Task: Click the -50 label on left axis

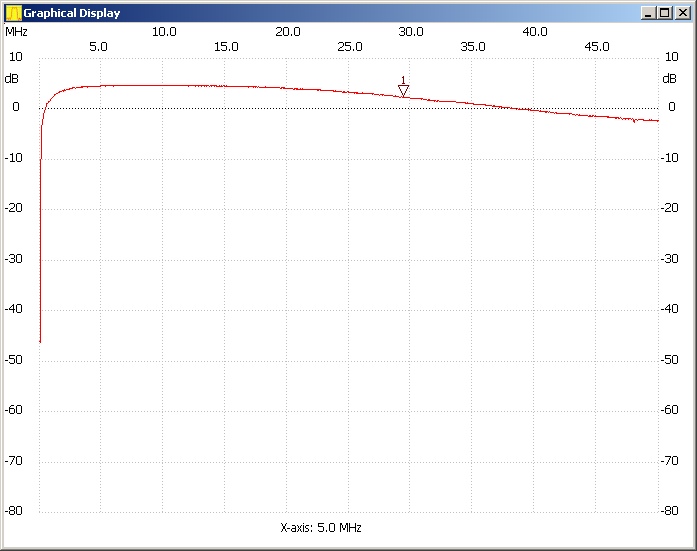Action: point(14,360)
